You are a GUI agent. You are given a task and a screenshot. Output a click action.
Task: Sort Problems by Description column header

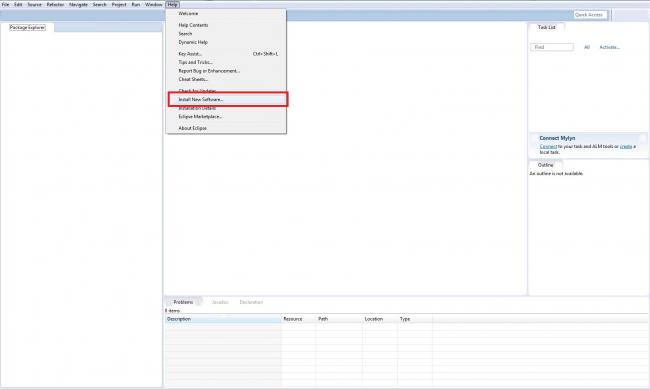coord(223,319)
